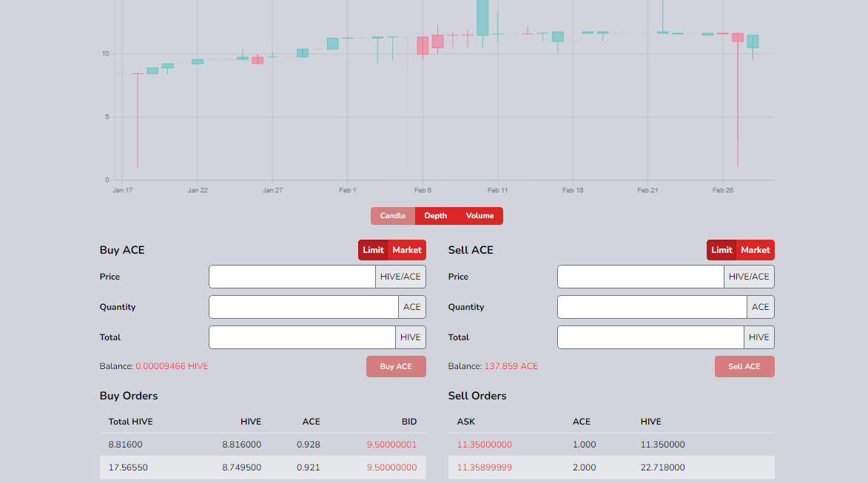The height and width of the screenshot is (483, 868).
Task: Switch chart to Depth view
Action: (x=436, y=216)
